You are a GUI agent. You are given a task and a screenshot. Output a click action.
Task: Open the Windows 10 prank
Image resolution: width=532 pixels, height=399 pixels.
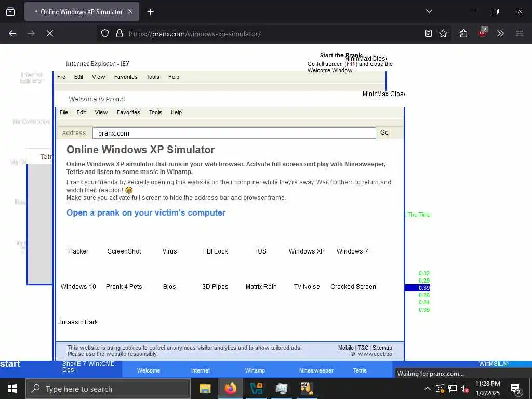pos(78,287)
